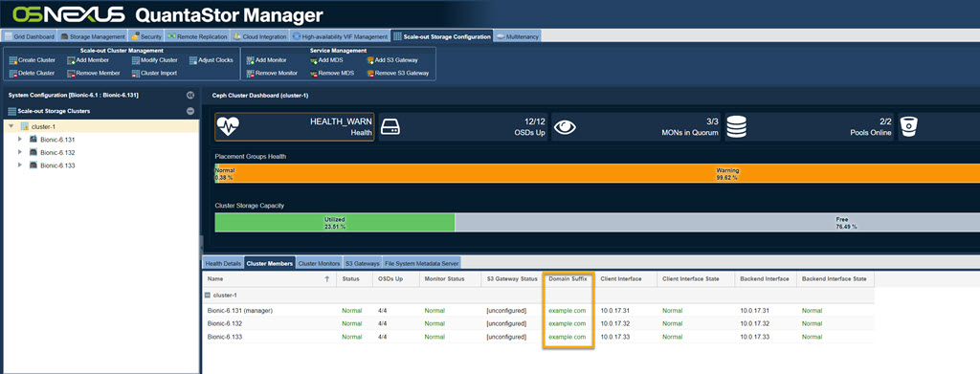Open Modify Cluster dialog
This screenshot has width=980, height=374.
[155, 60]
